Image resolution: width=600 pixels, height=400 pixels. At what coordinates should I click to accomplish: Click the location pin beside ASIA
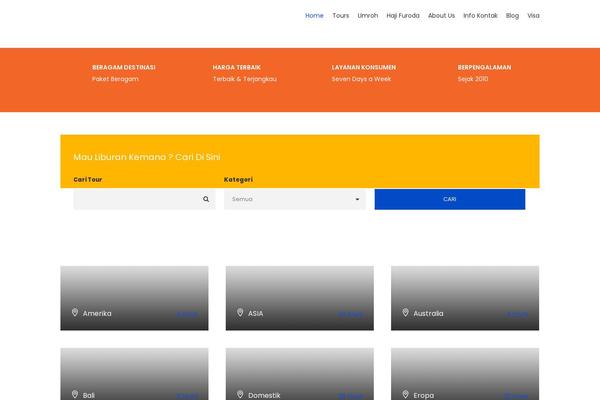[x=240, y=312]
